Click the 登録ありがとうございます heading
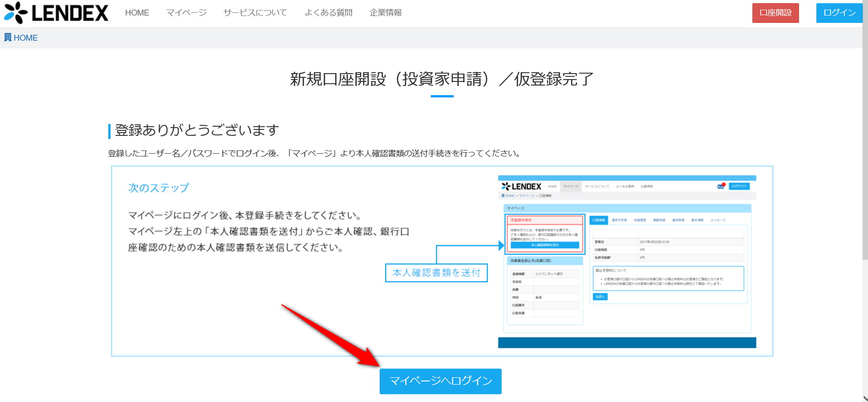 click(197, 130)
